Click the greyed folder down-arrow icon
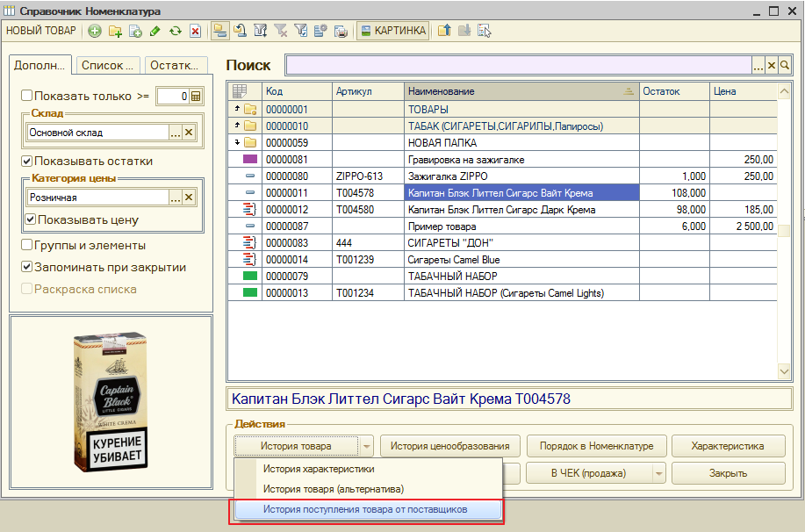 [x=464, y=32]
